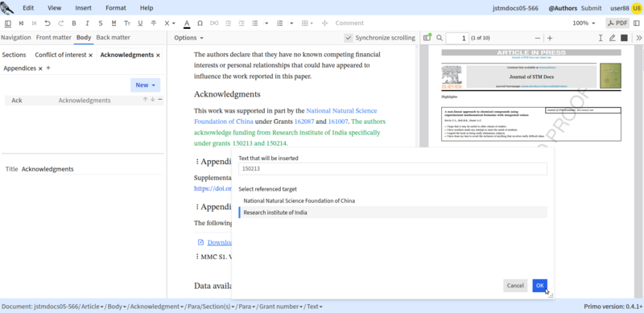Viewport: 644px width, 313px height.
Task: Select the Sections sub-tab
Action: coord(14,55)
